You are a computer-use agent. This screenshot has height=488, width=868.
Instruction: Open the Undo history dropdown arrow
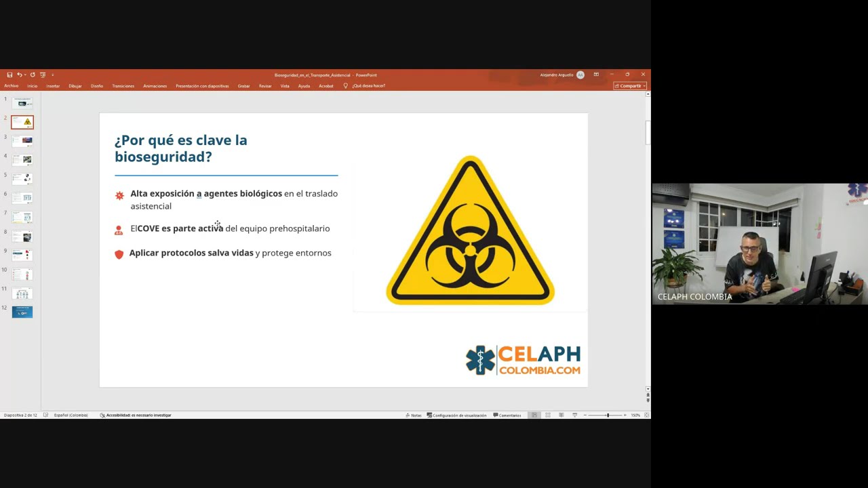25,75
